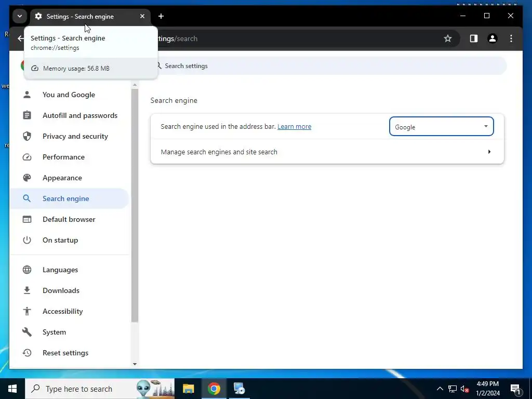Image resolution: width=532 pixels, height=399 pixels.
Task: Click the sidebar scroll down arrow
Action: coord(135,364)
